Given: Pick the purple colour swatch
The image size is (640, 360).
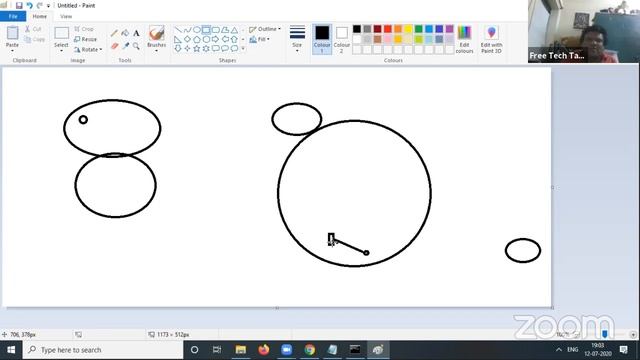Looking at the screenshot, I should click(449, 29).
